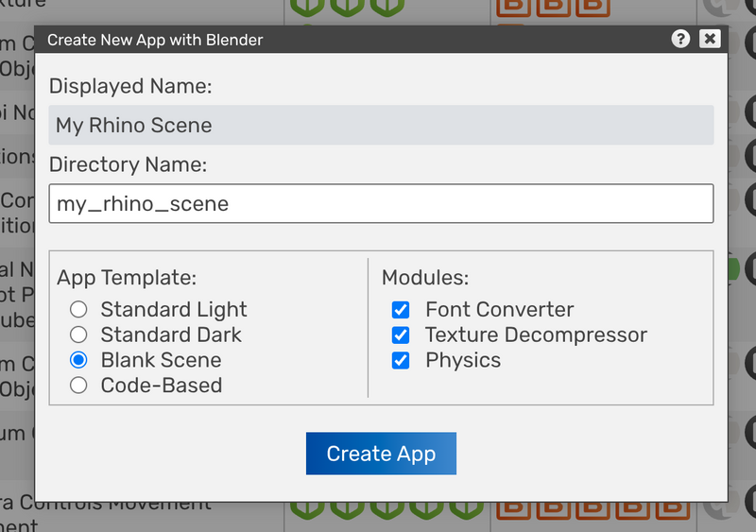The image size is (756, 532).
Task: Uncheck the Font Converter module
Action: (401, 310)
